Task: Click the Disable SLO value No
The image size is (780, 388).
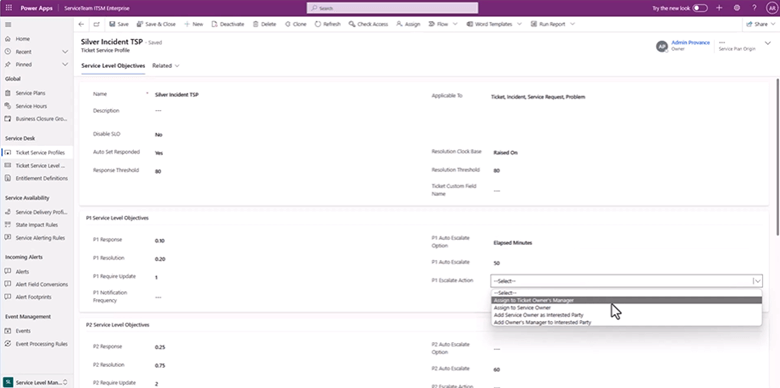Action: (x=158, y=135)
